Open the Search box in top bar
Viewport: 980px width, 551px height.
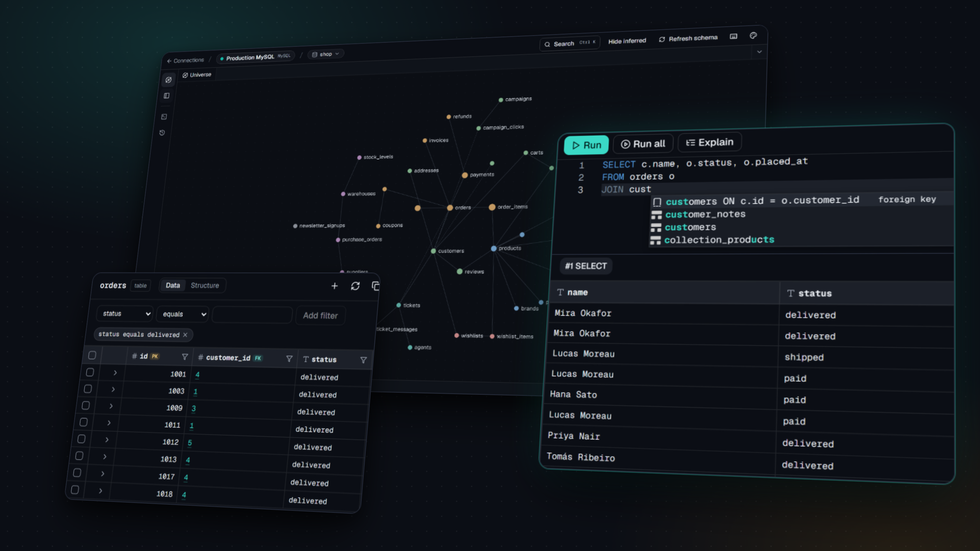tap(570, 44)
